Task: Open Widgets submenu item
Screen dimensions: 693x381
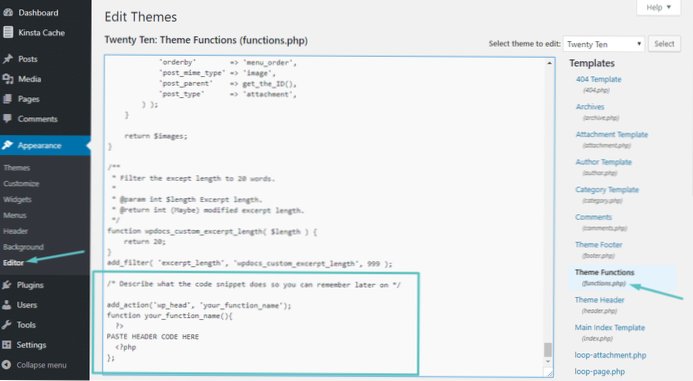Action: (x=17, y=199)
